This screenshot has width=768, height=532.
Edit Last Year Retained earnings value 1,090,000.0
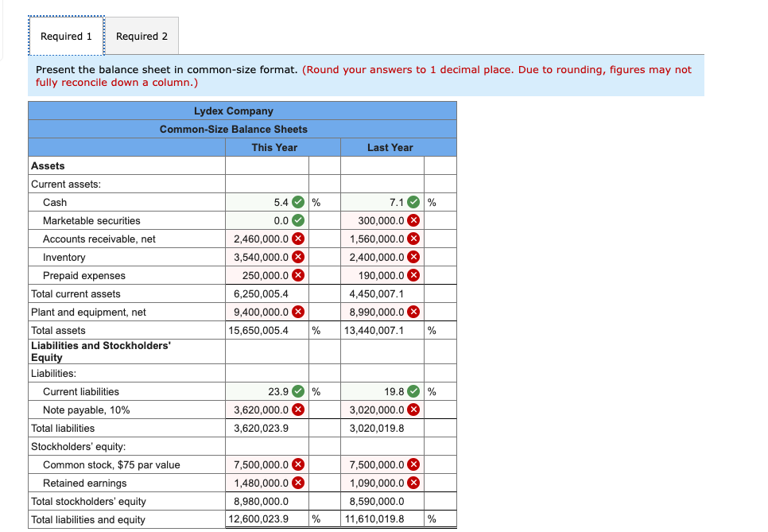click(382, 483)
